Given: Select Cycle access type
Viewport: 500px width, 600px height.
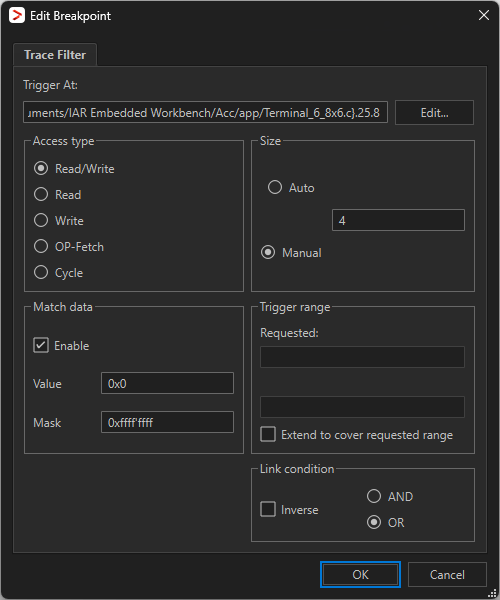Looking at the screenshot, I should point(58,273).
